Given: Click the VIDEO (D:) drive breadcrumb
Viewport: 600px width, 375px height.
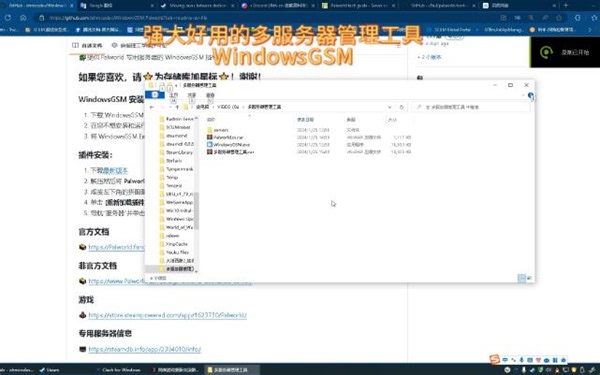Looking at the screenshot, I should click(228, 107).
